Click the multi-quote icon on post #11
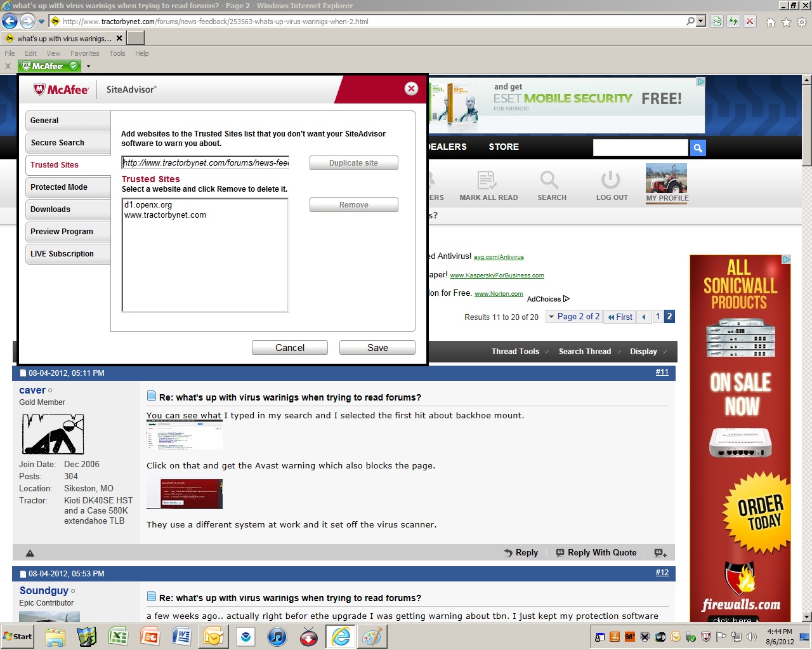The image size is (812, 650). point(660,553)
